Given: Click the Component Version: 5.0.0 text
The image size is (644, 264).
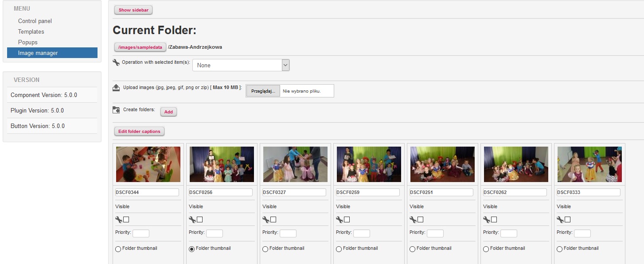Looking at the screenshot, I should click(x=44, y=95).
